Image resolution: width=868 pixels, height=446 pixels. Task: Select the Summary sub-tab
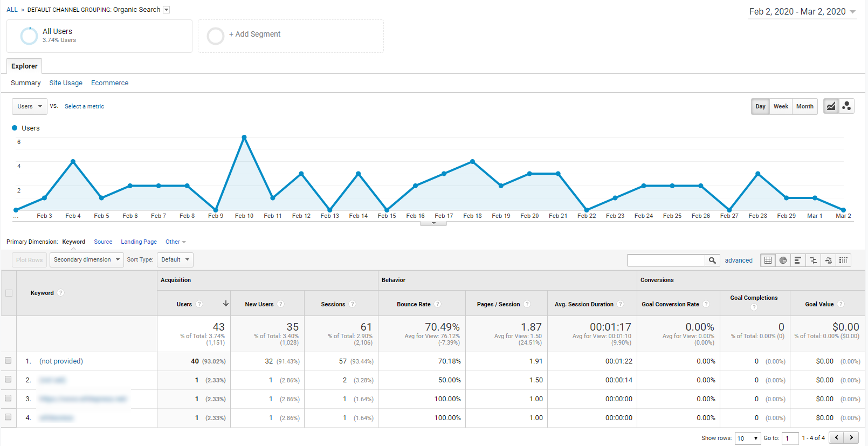click(x=25, y=83)
